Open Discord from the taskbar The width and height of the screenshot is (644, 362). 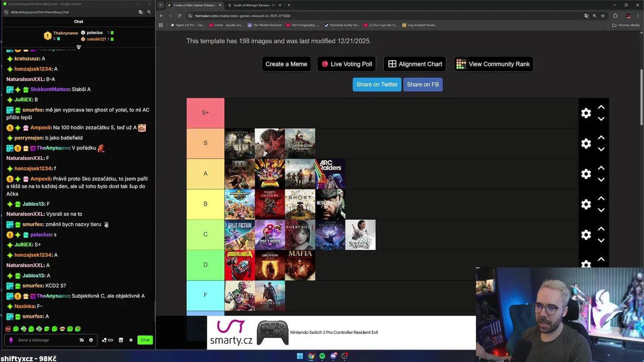tap(333, 356)
